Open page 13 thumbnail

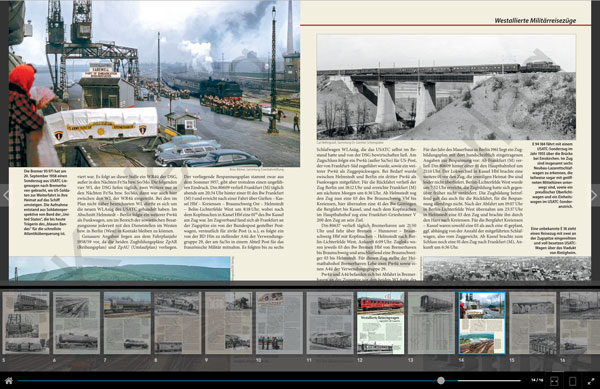tap(431, 323)
